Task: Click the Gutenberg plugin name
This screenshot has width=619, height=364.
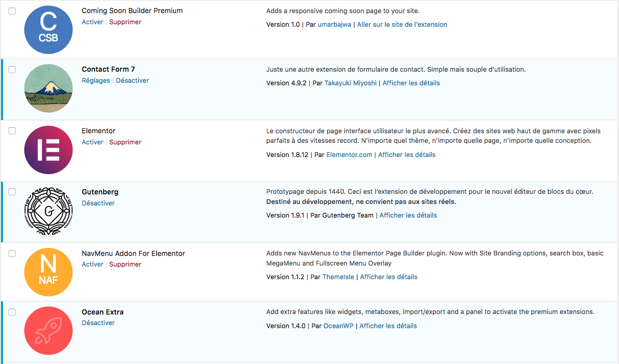Action: pyautogui.click(x=100, y=192)
